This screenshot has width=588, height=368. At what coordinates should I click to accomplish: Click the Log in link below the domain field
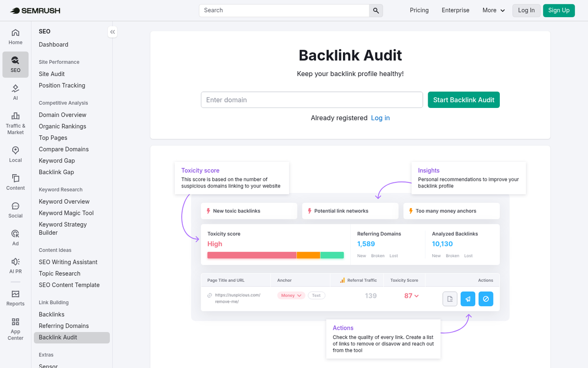pos(380,118)
